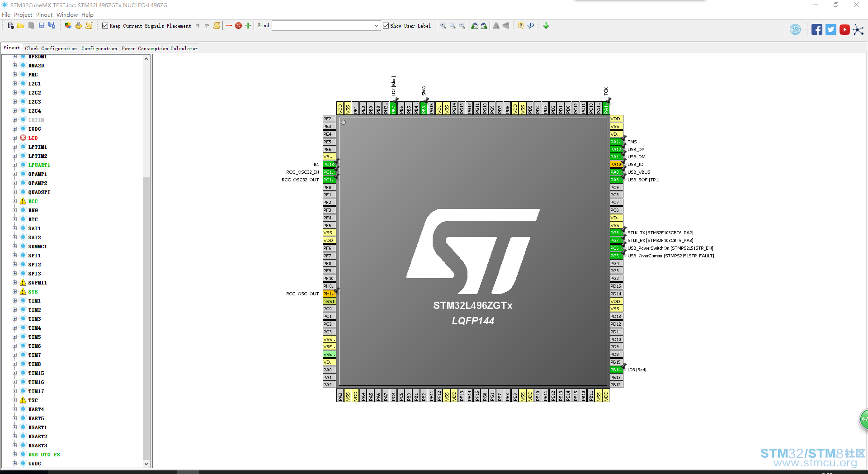The image size is (868, 474).
Task: Click the orange PA10 pin labeled USB_ID
Action: (x=616, y=165)
